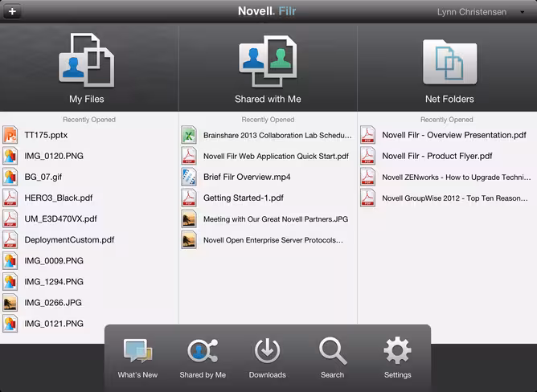This screenshot has width=537, height=392.
Task: Click the PDF icon beside Web Application Quick Start
Action: point(189,156)
